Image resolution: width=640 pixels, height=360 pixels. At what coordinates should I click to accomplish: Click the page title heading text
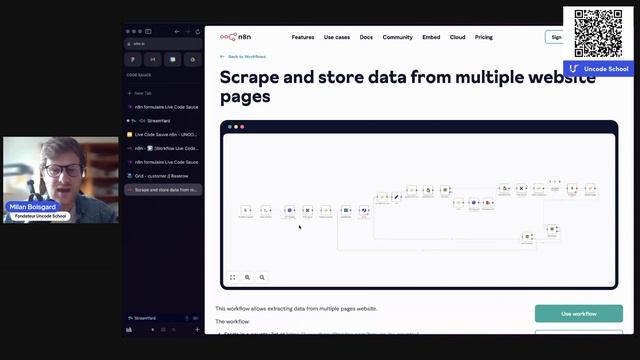(x=408, y=87)
